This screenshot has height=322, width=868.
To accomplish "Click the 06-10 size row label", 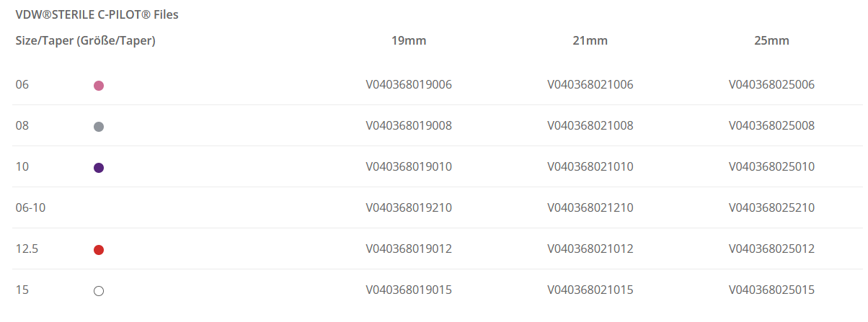I will click(31, 208).
